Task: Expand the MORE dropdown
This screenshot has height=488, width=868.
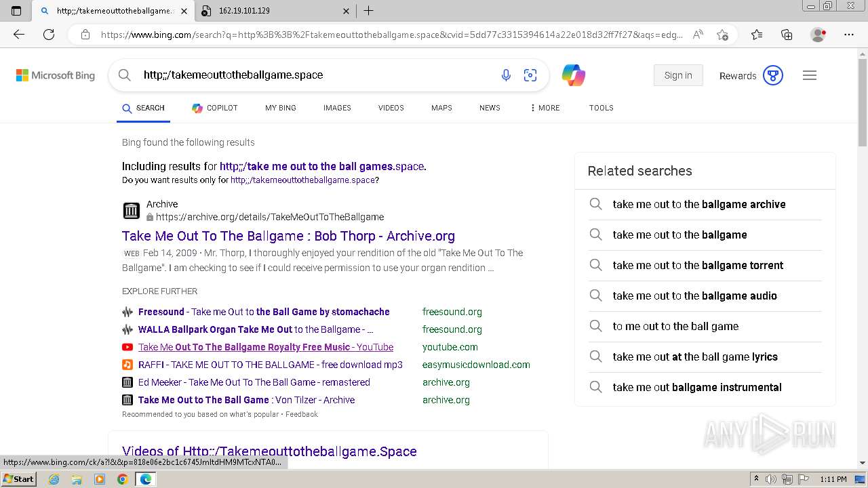Action: point(545,108)
